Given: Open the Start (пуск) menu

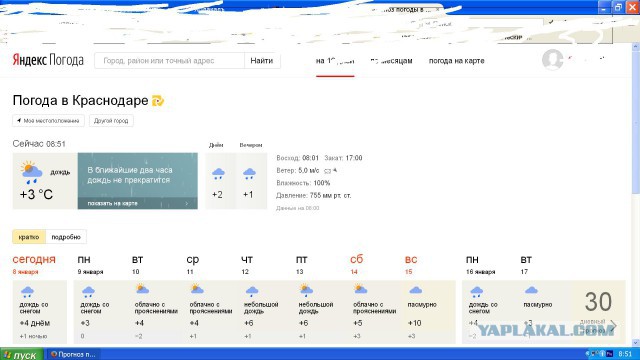Looking at the screenshot, I should coord(21,354).
